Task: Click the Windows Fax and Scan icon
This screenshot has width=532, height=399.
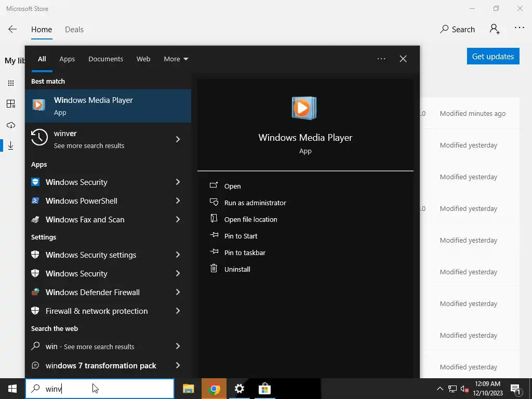Action: pyautogui.click(x=35, y=220)
